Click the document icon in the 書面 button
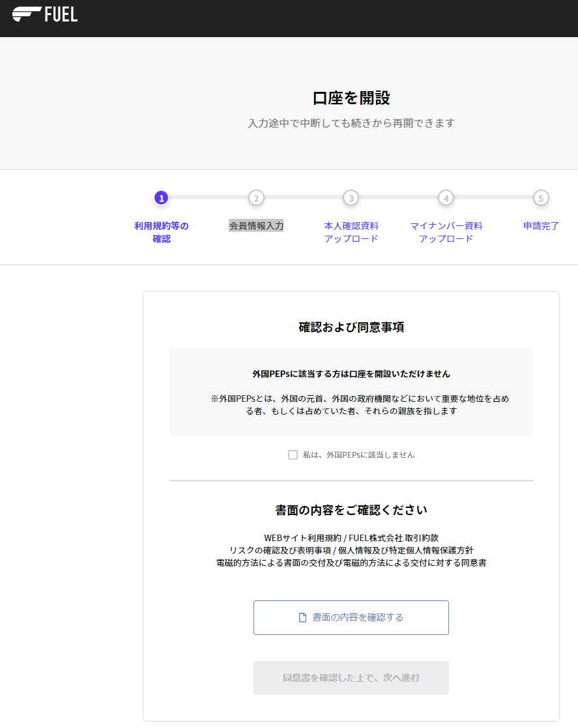 pos(302,617)
